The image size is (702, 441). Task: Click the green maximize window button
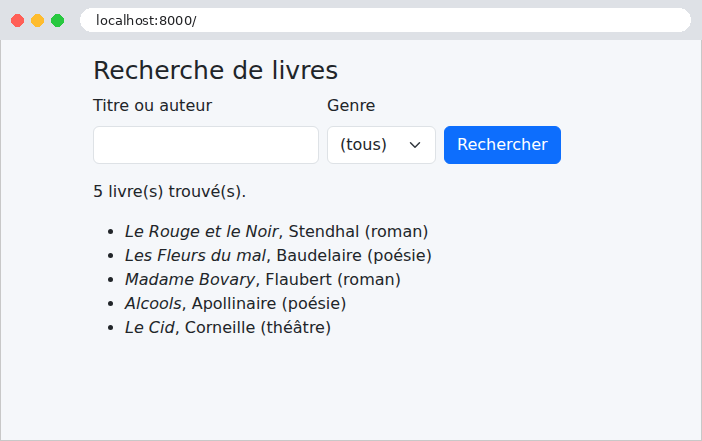tap(57, 21)
